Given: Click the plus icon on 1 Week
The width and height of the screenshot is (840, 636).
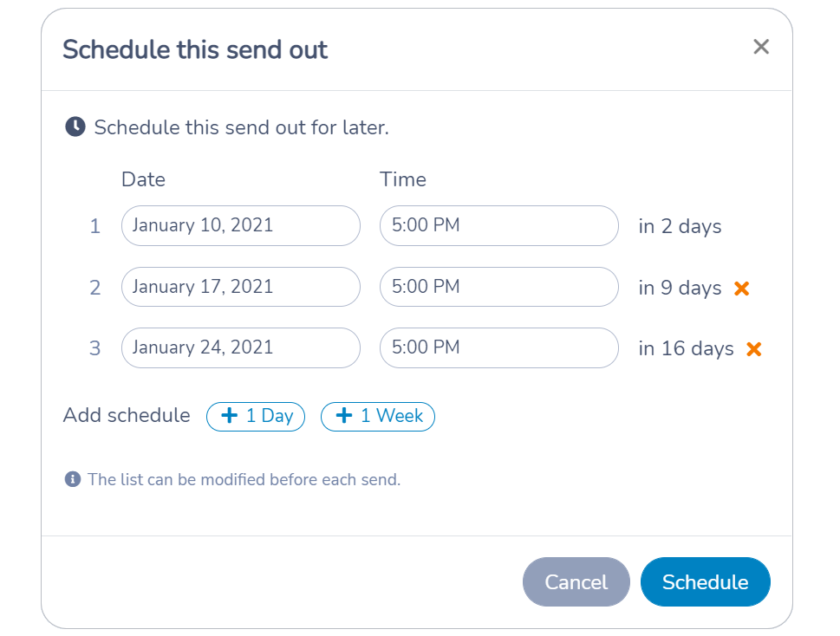Looking at the screenshot, I should (344, 417).
